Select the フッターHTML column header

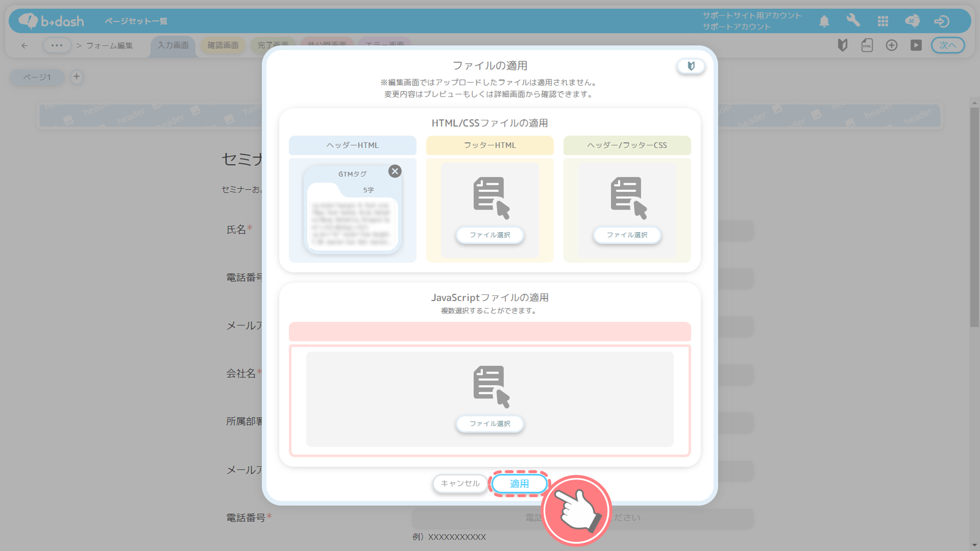490,145
